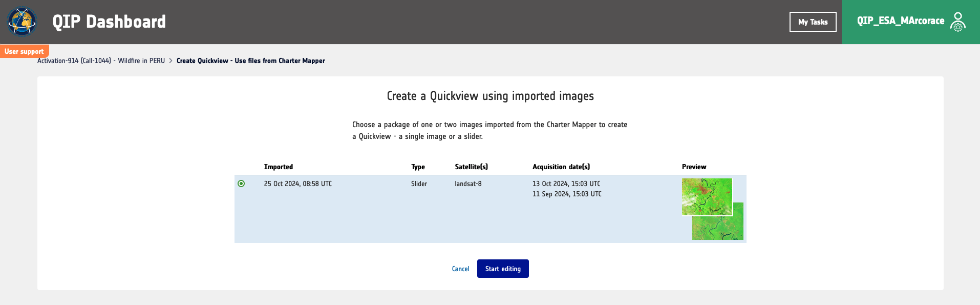
Task: Click the imported date 25 Oct 2024, 08:58 UTC
Action: pyautogui.click(x=298, y=184)
